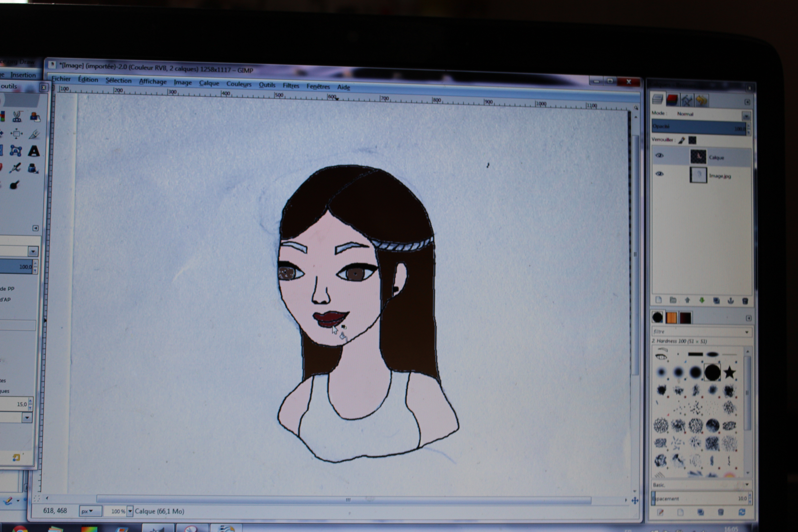Anchor the floating layer
798x532 pixels.
coord(731,300)
